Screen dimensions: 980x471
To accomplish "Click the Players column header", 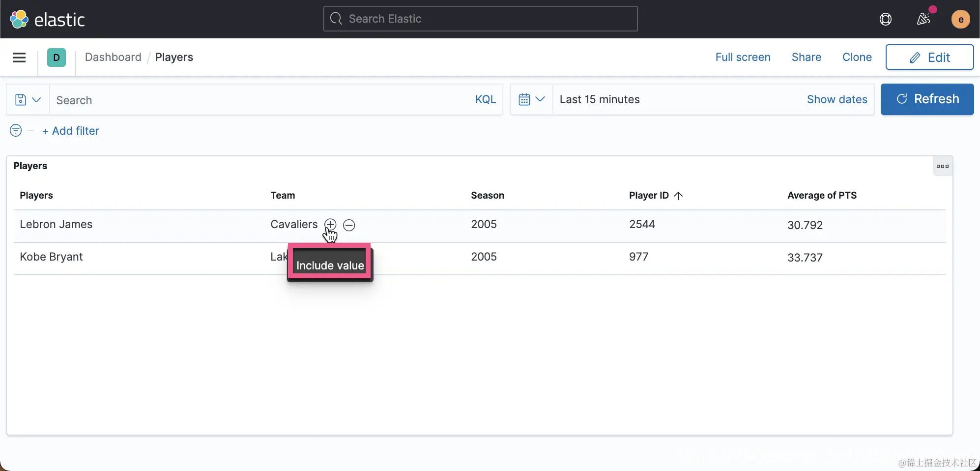I will coord(36,195).
